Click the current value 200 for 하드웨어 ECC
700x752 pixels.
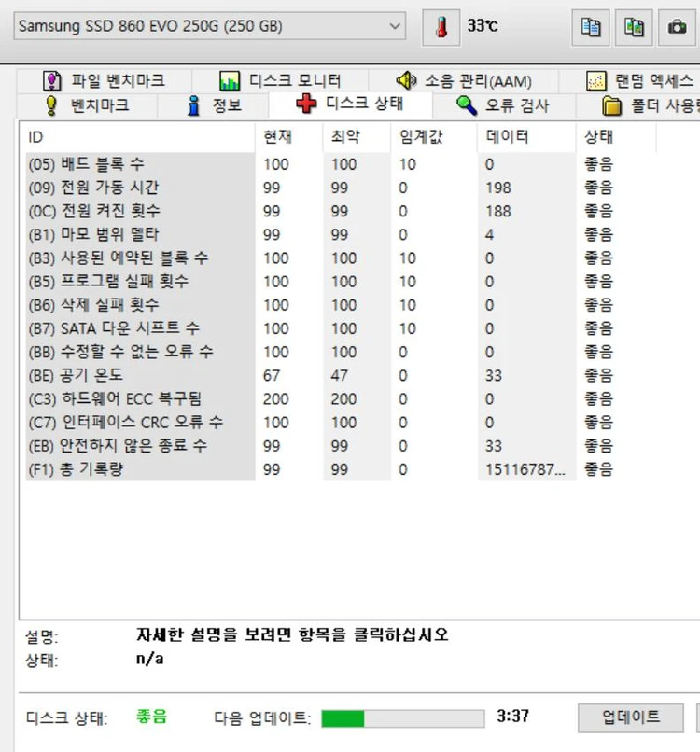276,399
